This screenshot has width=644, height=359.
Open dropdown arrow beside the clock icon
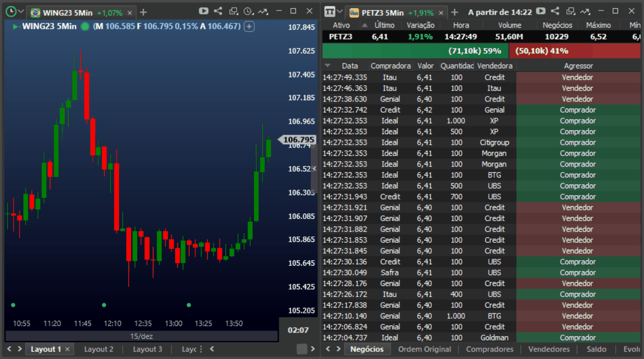(x=21, y=11)
